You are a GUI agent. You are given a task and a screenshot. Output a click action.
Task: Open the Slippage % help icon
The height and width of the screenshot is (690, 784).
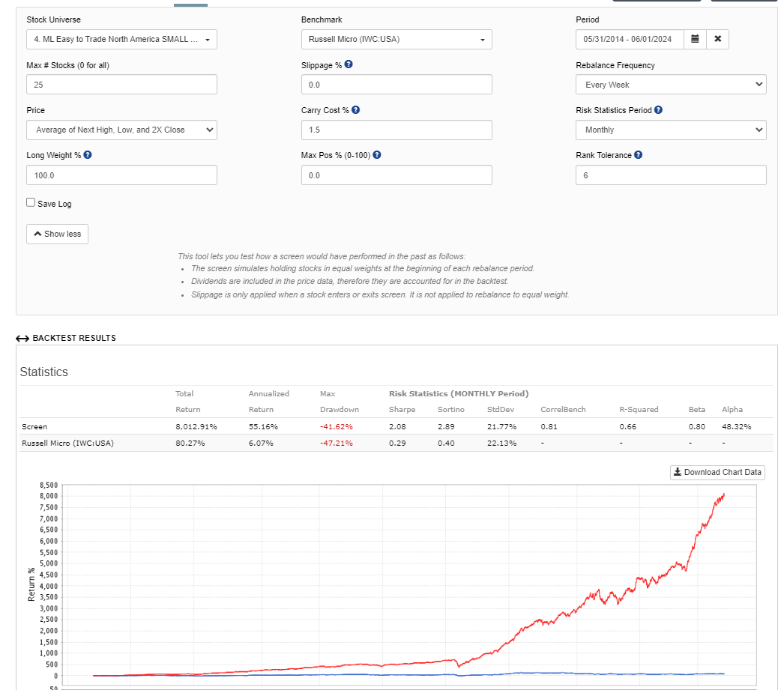[349, 64]
